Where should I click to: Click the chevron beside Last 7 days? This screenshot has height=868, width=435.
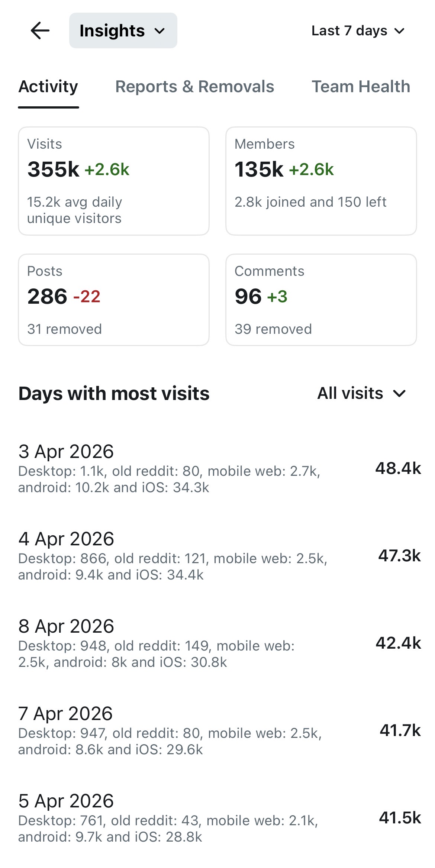[x=399, y=31]
